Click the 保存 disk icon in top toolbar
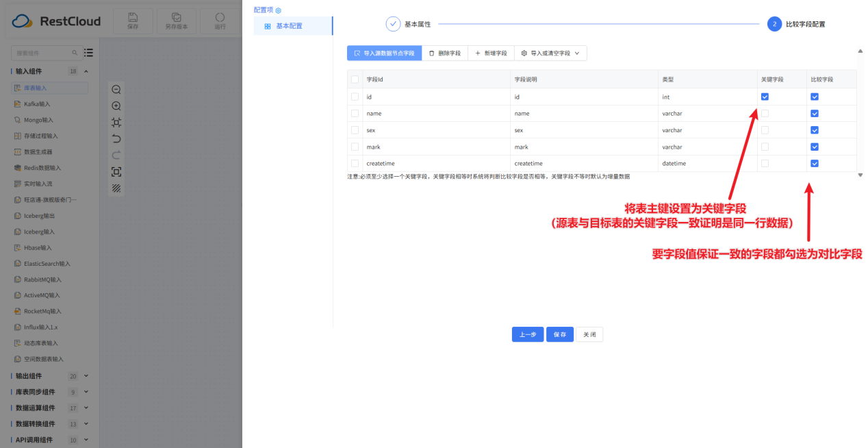Image resolution: width=868 pixels, height=448 pixels. click(133, 17)
